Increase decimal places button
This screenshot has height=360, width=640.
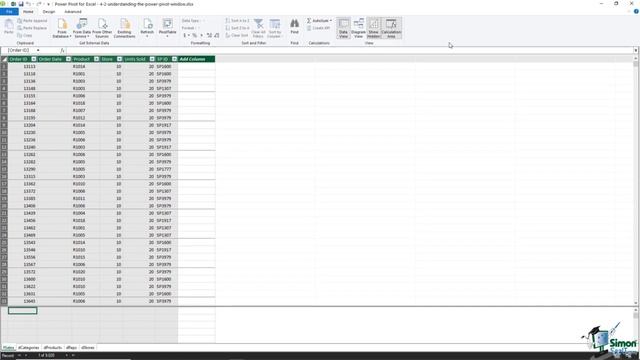click(x=209, y=36)
